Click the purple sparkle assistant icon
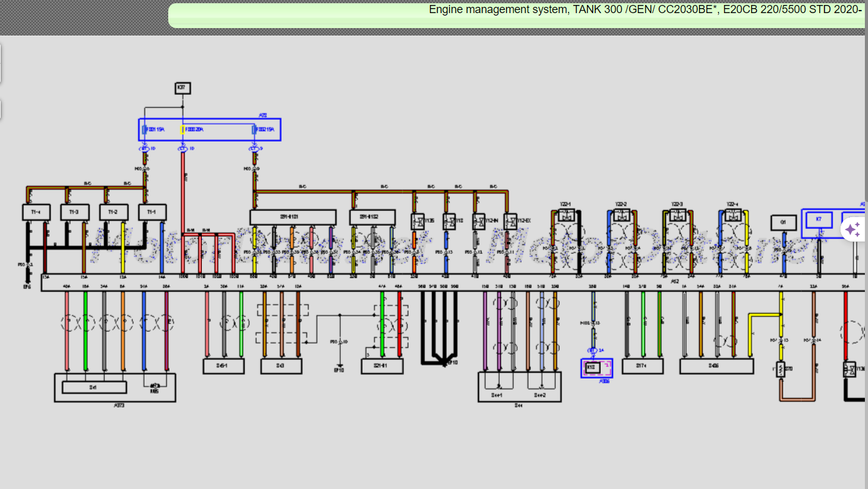The height and width of the screenshot is (489, 868). (x=853, y=229)
